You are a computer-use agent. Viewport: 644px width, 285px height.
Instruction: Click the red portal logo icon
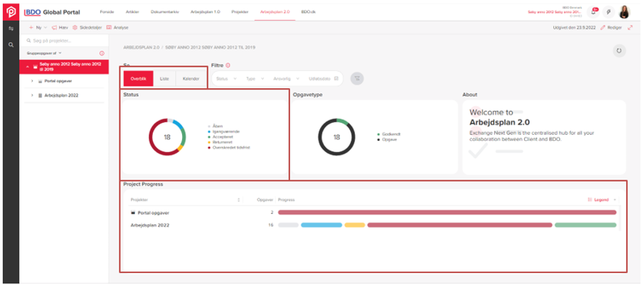pyautogui.click(x=11, y=12)
